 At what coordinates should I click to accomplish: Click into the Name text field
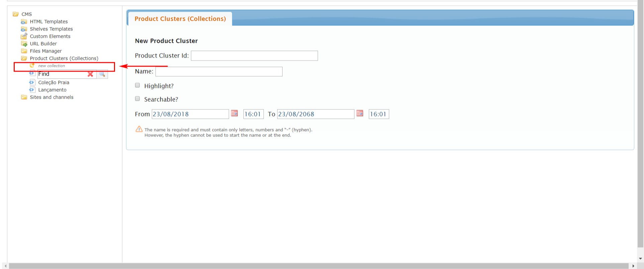(219, 72)
